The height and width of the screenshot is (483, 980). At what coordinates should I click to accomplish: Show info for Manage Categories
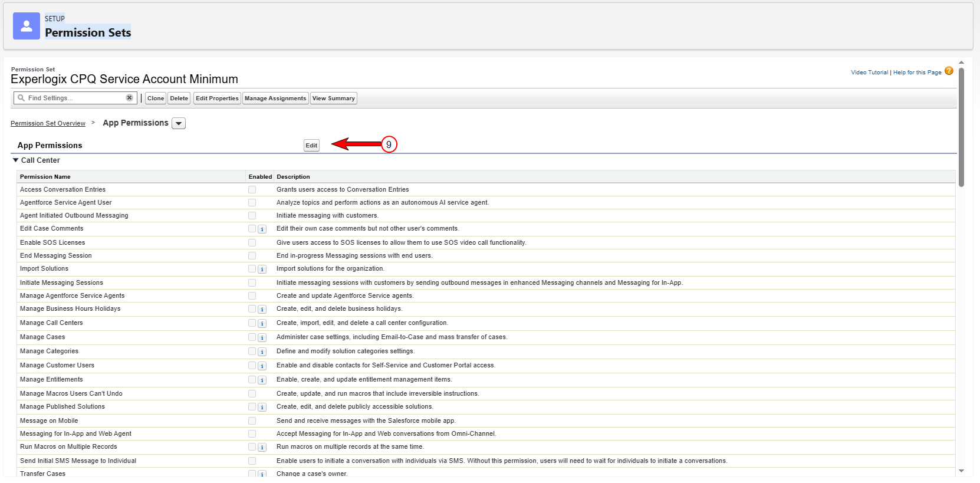click(x=262, y=351)
